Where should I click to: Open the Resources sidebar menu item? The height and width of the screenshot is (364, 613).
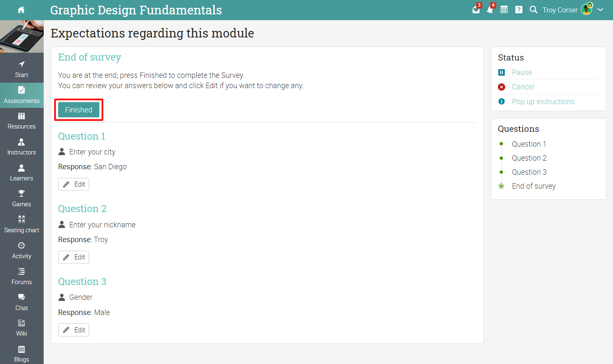tap(22, 121)
